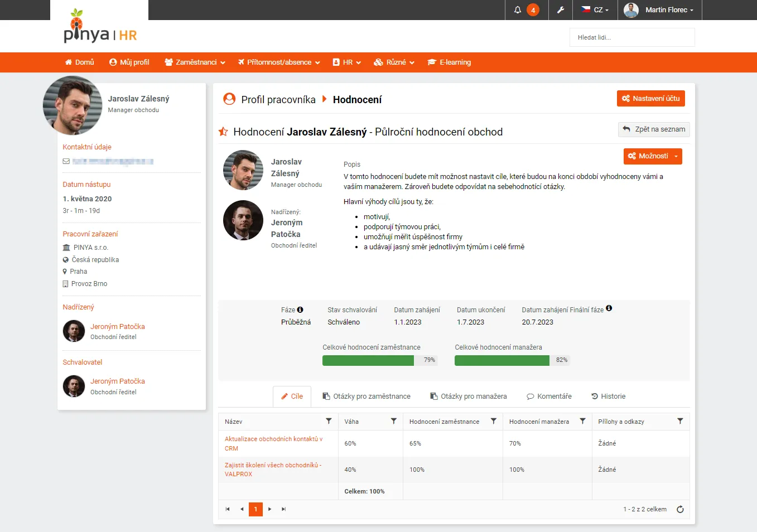
Task: Open Jeroným Patočka link under Schvalovatel
Action: (x=118, y=381)
